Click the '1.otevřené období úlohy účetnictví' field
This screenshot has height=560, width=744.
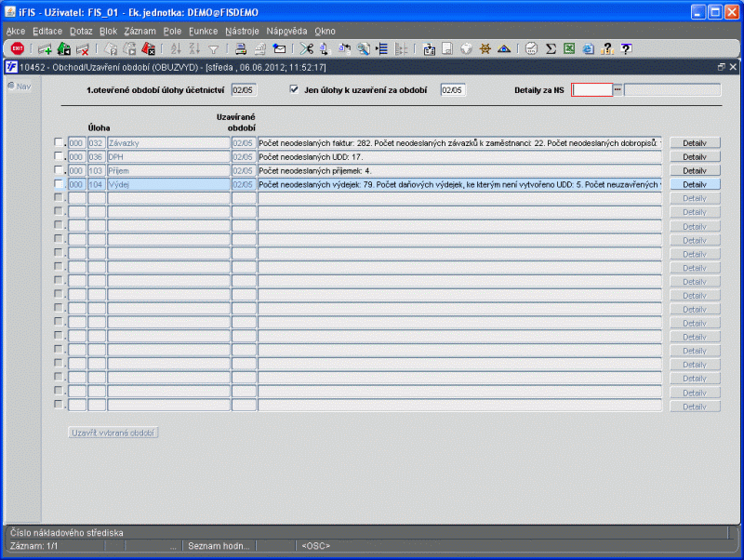[x=244, y=89]
